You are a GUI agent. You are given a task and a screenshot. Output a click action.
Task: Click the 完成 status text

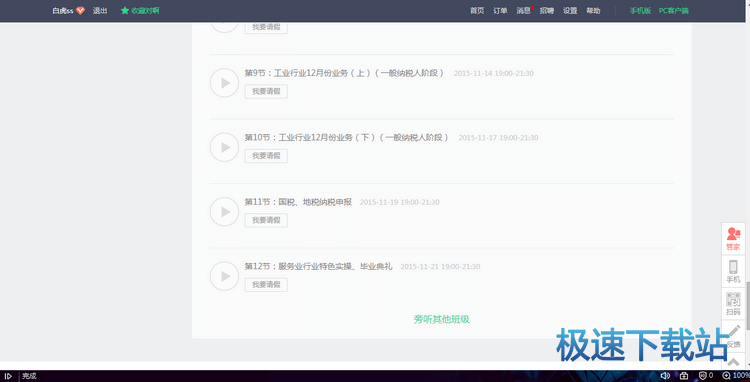(29, 376)
